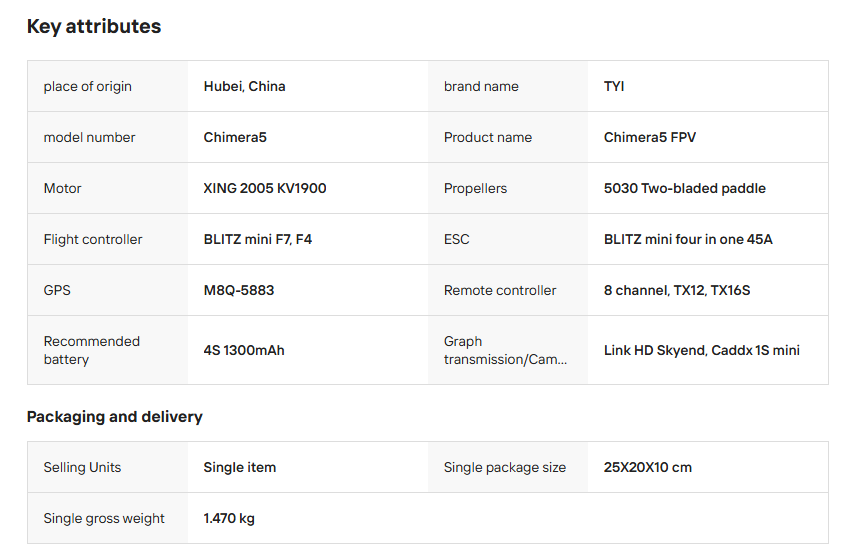
Task: Click the XING 2005 KV1900 motor value
Action: pyautogui.click(x=265, y=189)
